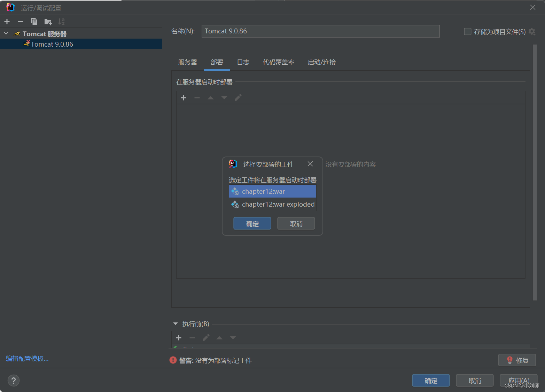Copy the selected configuration icon
545x392 pixels.
click(x=34, y=22)
